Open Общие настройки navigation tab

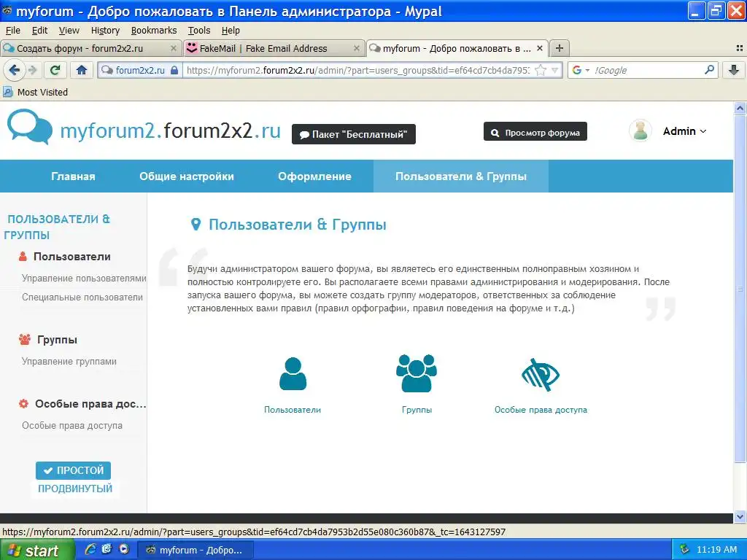tap(187, 176)
